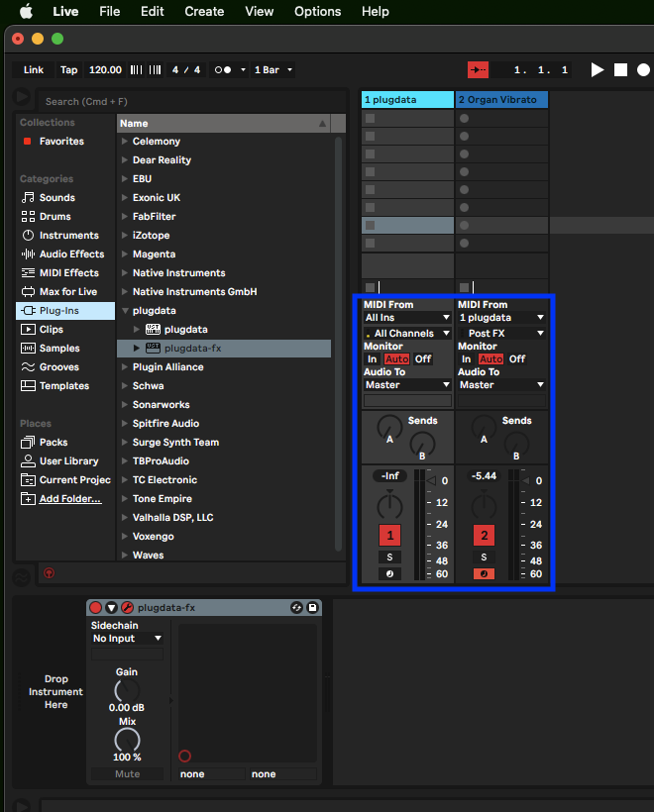This screenshot has width=654, height=812.
Task: Collapse the plugdata folder
Action: click(x=125, y=311)
